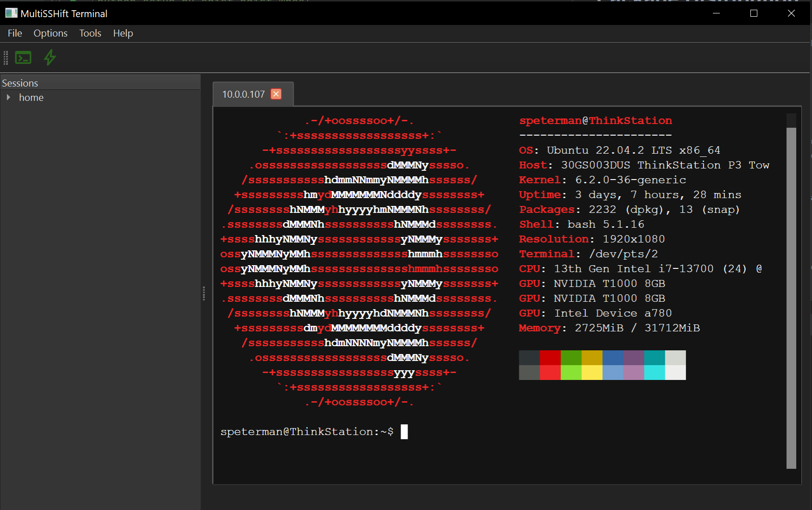
Task: Close the 10.0.0.107 tab
Action: [x=276, y=94]
